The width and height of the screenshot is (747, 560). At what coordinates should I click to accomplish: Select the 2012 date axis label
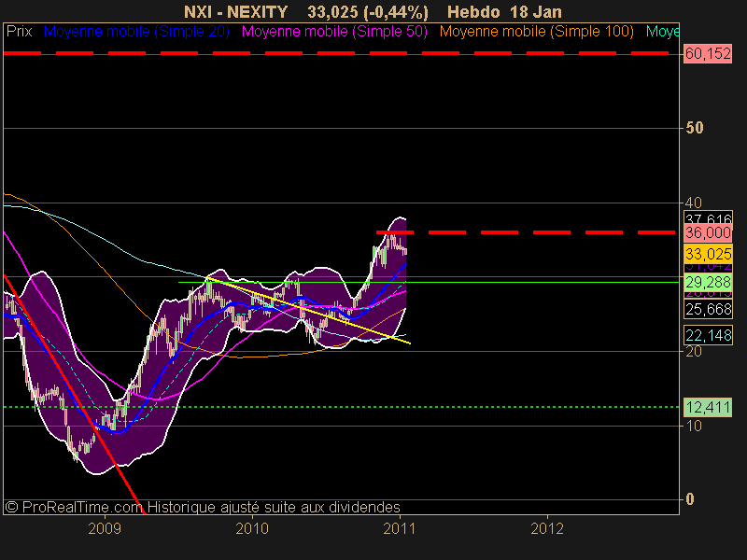[547, 528]
